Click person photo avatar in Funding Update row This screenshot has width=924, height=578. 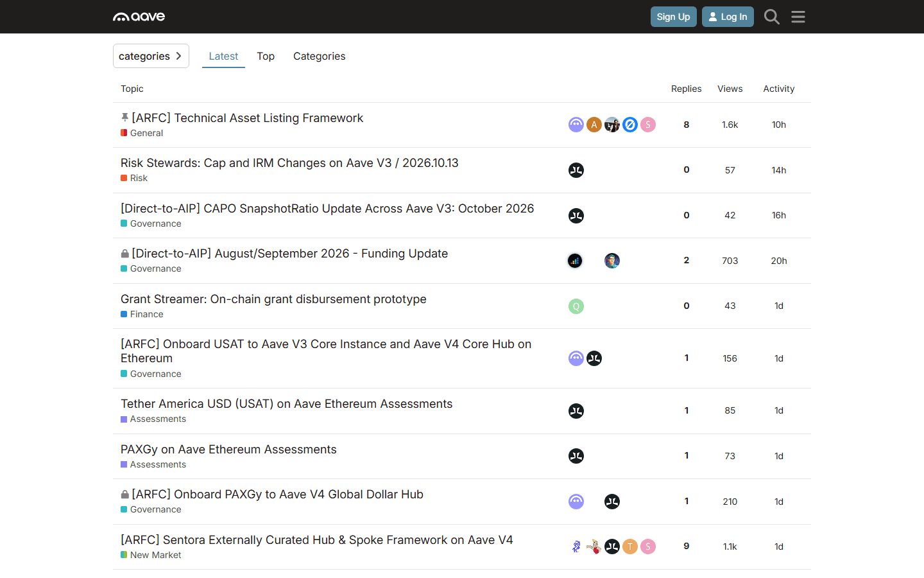[612, 261]
